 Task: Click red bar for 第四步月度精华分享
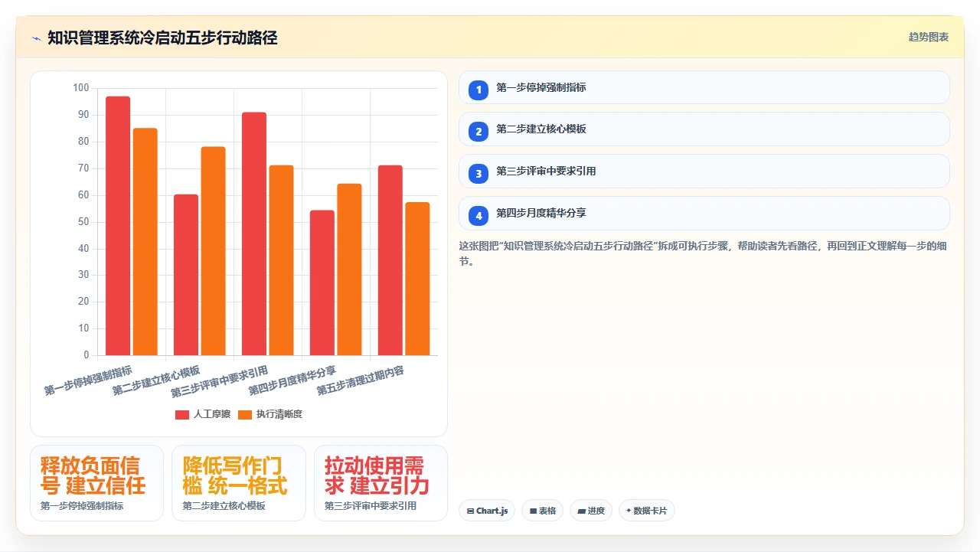(x=322, y=283)
